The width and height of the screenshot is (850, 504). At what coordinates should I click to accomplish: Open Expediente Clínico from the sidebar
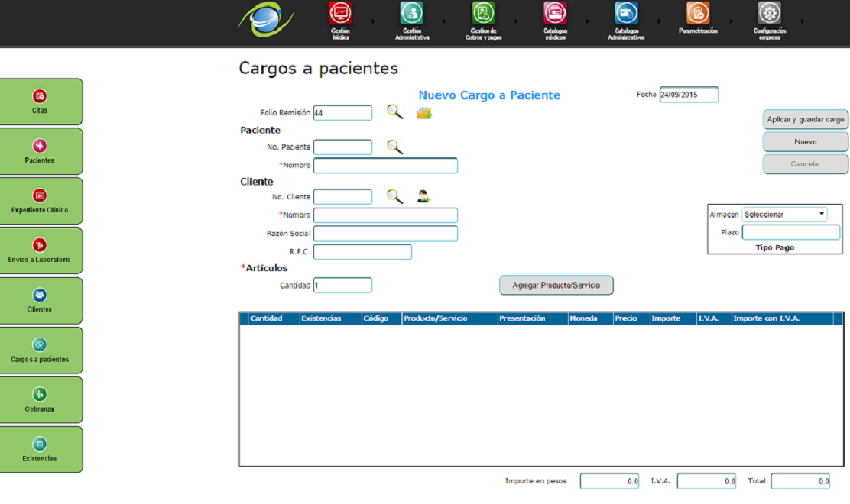41,202
